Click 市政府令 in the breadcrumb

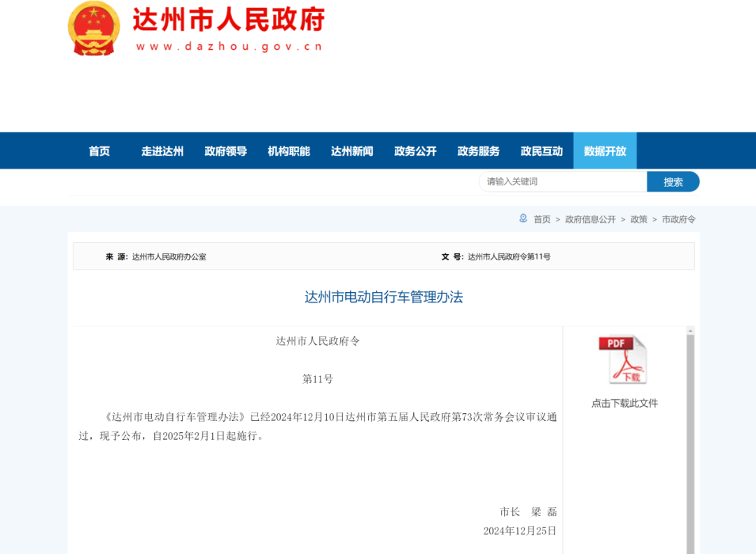tap(678, 219)
